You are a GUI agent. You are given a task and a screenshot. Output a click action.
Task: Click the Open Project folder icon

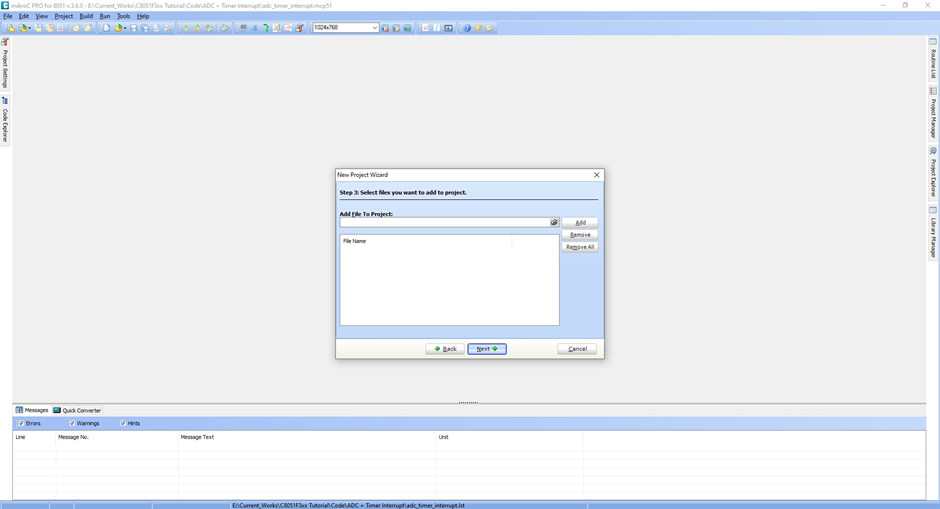pyautogui.click(x=23, y=28)
